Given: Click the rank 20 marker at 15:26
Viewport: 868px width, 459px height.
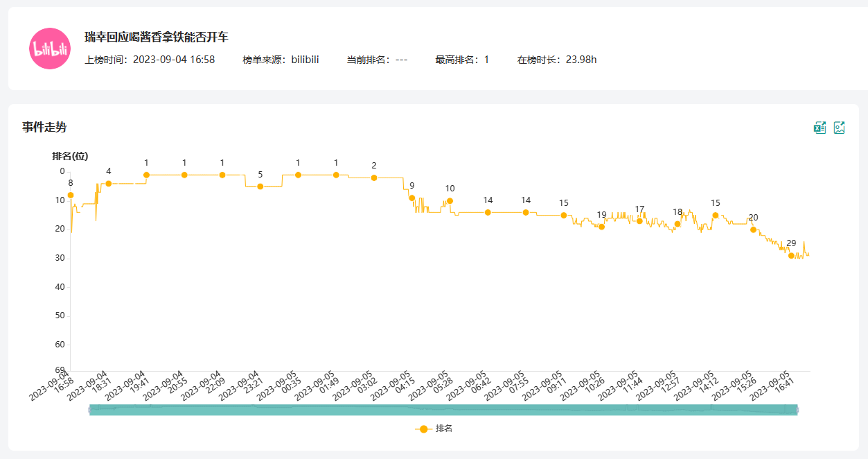Looking at the screenshot, I should (x=754, y=230).
